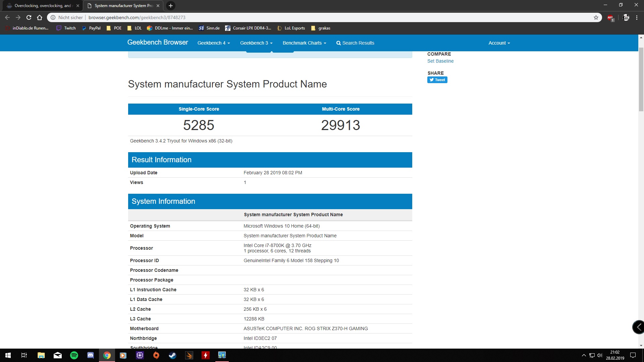Share result with Tweet button
Viewport: 644px width, 362px height.
(x=437, y=80)
